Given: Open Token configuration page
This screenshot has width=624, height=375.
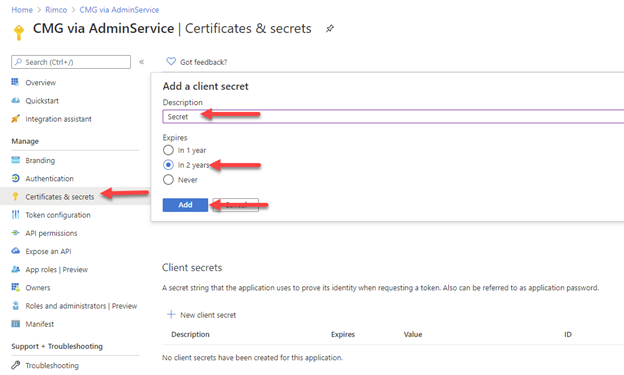Looking at the screenshot, I should click(x=58, y=215).
